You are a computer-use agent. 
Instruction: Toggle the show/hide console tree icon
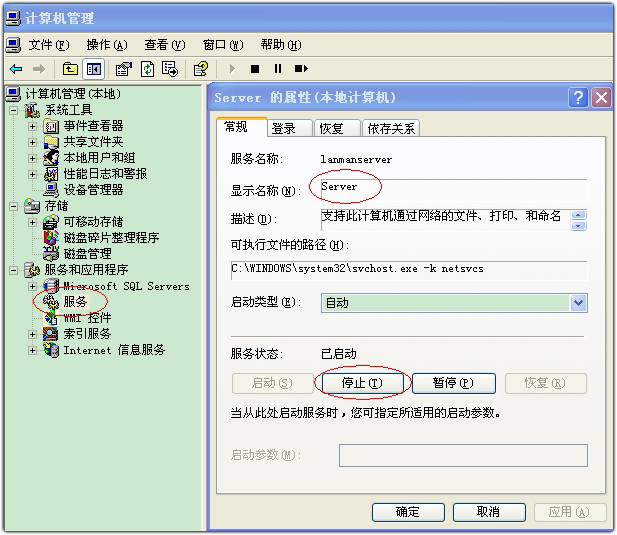94,69
